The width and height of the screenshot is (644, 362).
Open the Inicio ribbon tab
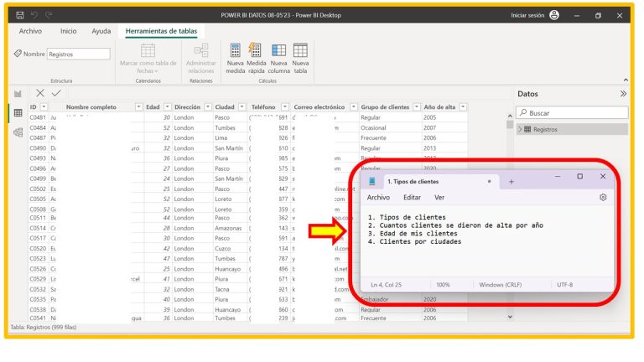click(68, 31)
